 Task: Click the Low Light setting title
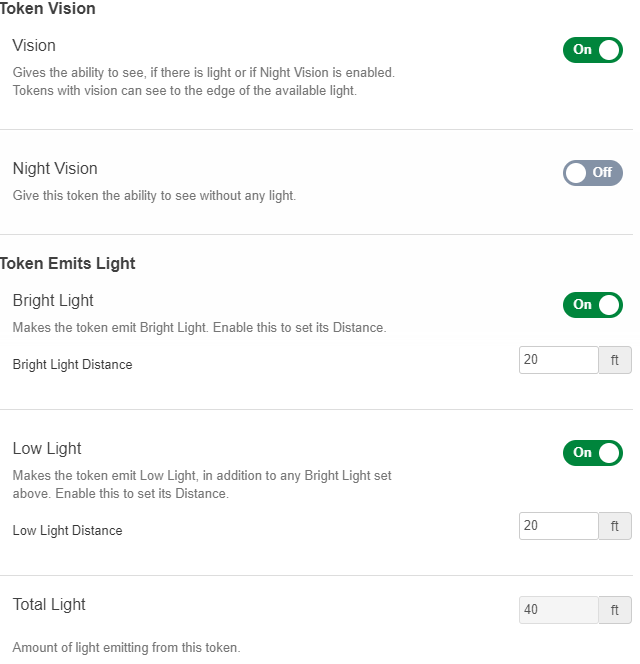point(47,448)
